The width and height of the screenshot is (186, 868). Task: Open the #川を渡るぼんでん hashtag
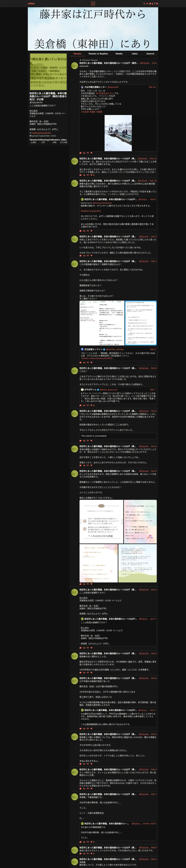(x=104, y=93)
